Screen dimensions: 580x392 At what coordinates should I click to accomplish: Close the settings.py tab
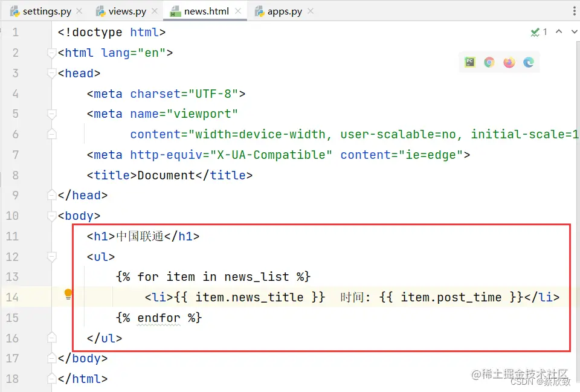point(79,11)
